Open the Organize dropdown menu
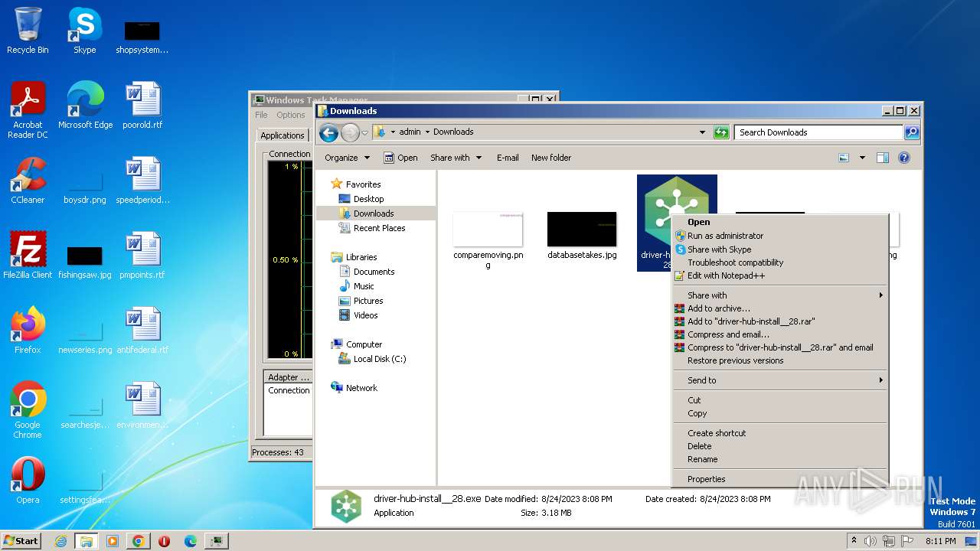The width and height of the screenshot is (980, 551). [347, 158]
